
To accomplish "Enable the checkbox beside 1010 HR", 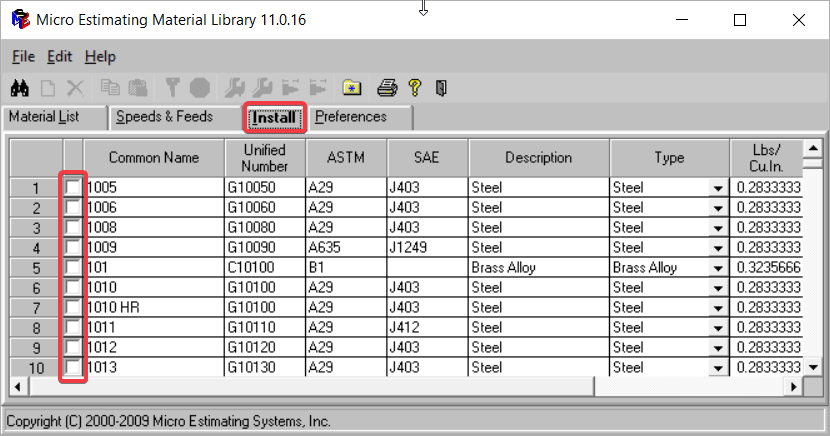I will [x=73, y=307].
